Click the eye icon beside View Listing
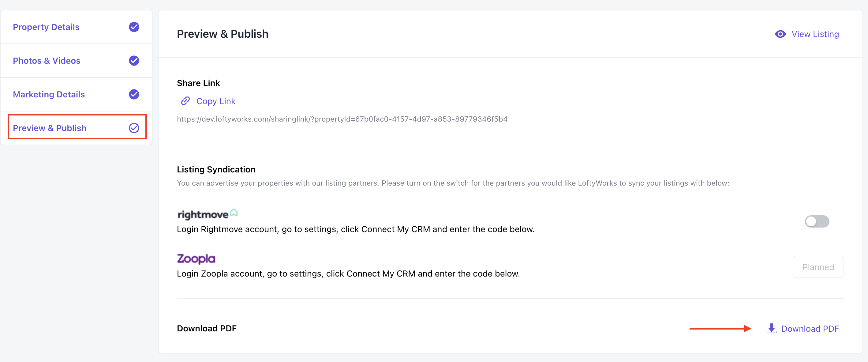This screenshot has height=362, width=868. click(780, 34)
